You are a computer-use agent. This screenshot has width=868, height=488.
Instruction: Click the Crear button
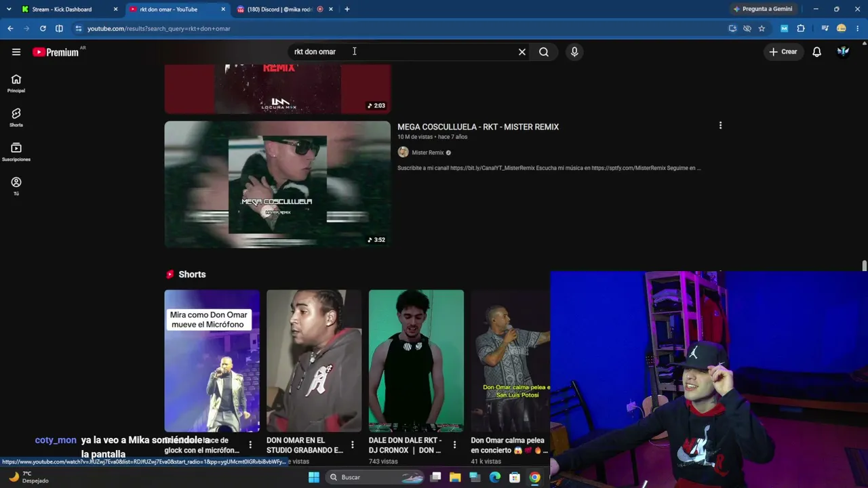783,52
